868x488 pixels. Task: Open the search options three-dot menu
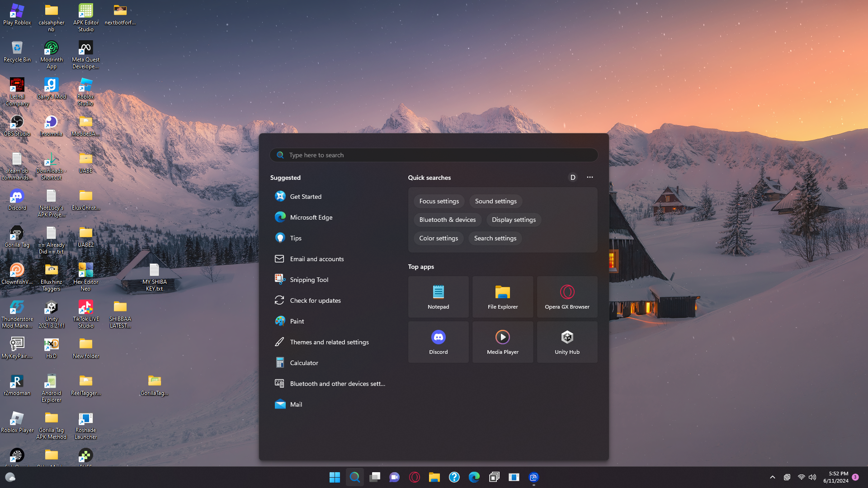(590, 177)
